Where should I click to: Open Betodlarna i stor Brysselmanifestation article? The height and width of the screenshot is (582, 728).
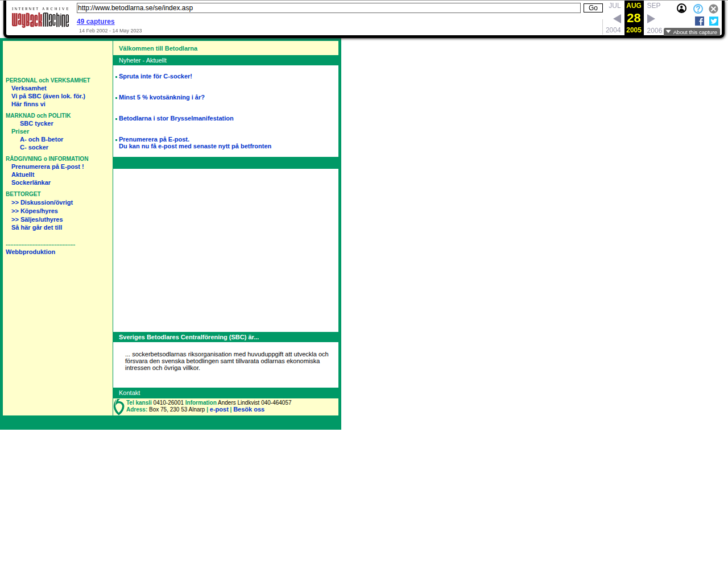(176, 118)
